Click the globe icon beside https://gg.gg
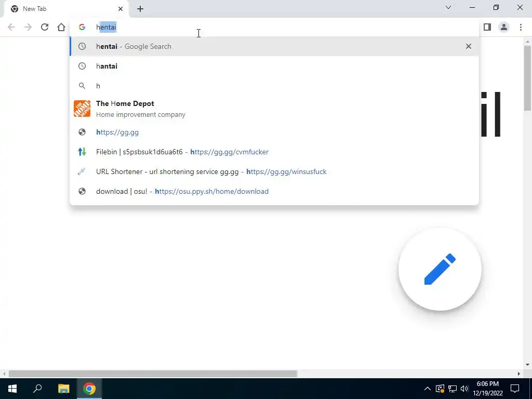Screen dimensions: 532x399 click(82, 132)
